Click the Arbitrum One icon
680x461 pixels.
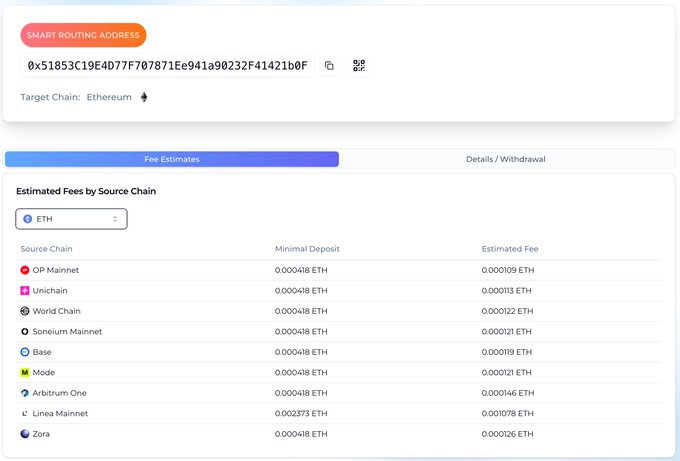point(25,393)
